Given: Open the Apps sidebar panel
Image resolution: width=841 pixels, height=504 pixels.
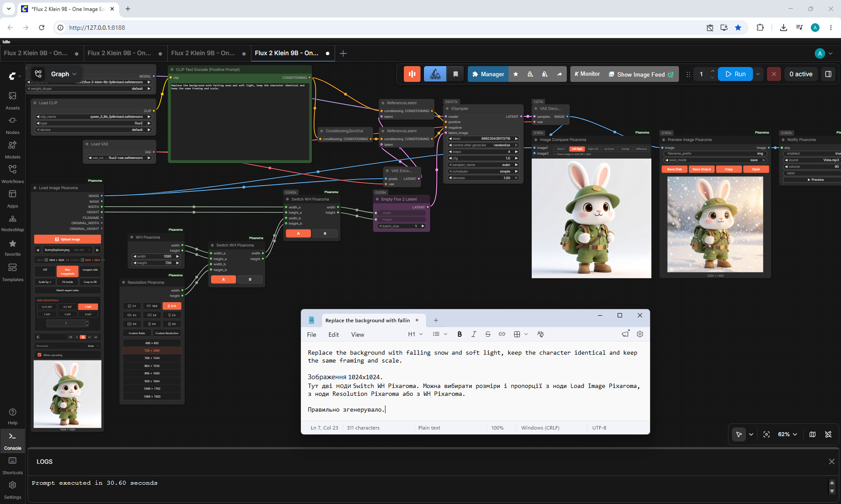Looking at the screenshot, I should [13, 199].
